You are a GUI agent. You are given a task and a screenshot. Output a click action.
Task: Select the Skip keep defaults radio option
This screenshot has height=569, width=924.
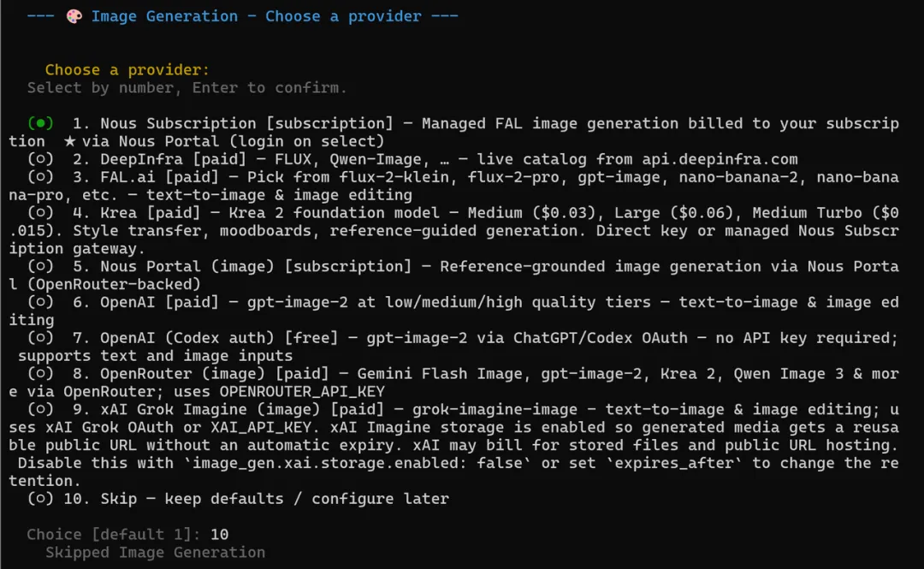pyautogui.click(x=40, y=499)
